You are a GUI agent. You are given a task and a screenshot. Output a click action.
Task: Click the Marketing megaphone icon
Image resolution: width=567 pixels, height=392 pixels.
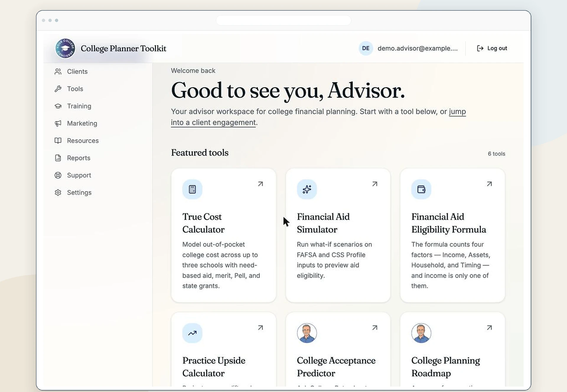(58, 123)
